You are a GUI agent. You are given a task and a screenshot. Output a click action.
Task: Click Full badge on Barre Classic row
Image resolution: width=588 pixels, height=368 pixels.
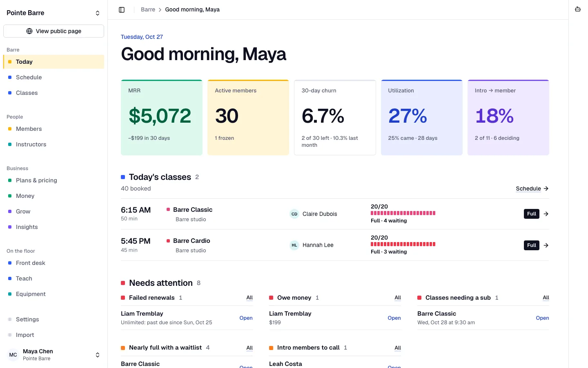coord(532,214)
